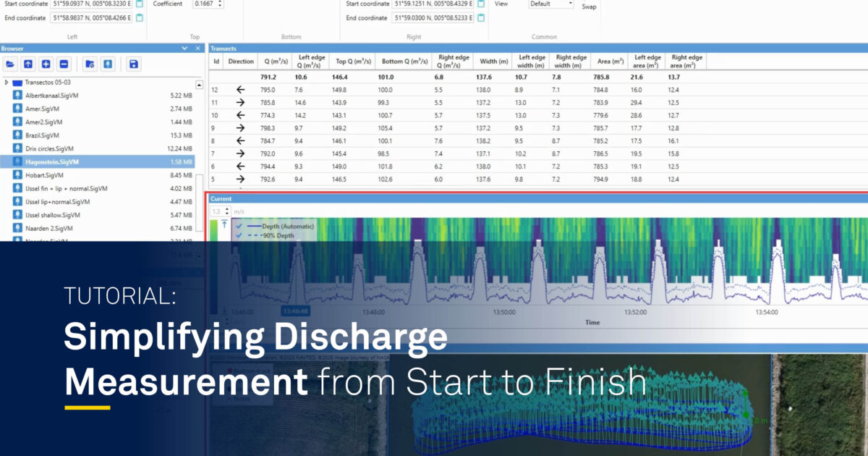Expand the Transectos 05-03 tree node
Viewport: 868px width, 456px height.
pyautogui.click(x=7, y=83)
